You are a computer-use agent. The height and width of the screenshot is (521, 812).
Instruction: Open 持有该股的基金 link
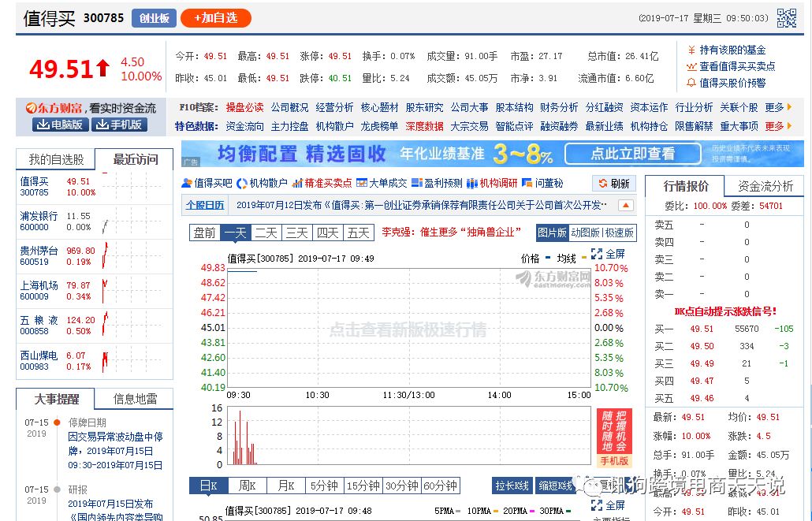pos(726,50)
